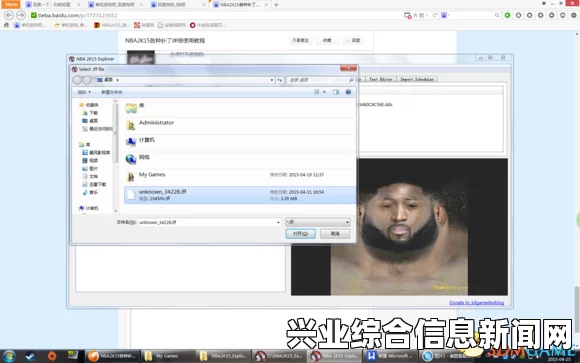
Task: Click the browser back button
Action: coord(9,15)
